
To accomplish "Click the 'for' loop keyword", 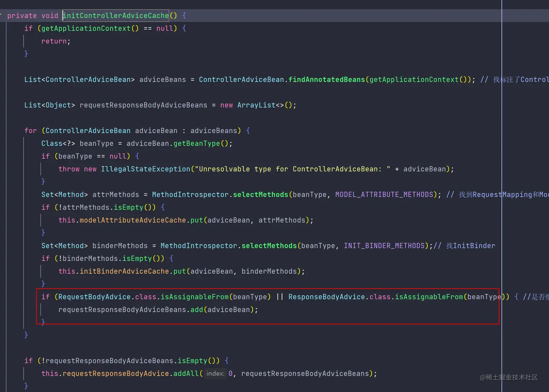I will (x=30, y=131).
